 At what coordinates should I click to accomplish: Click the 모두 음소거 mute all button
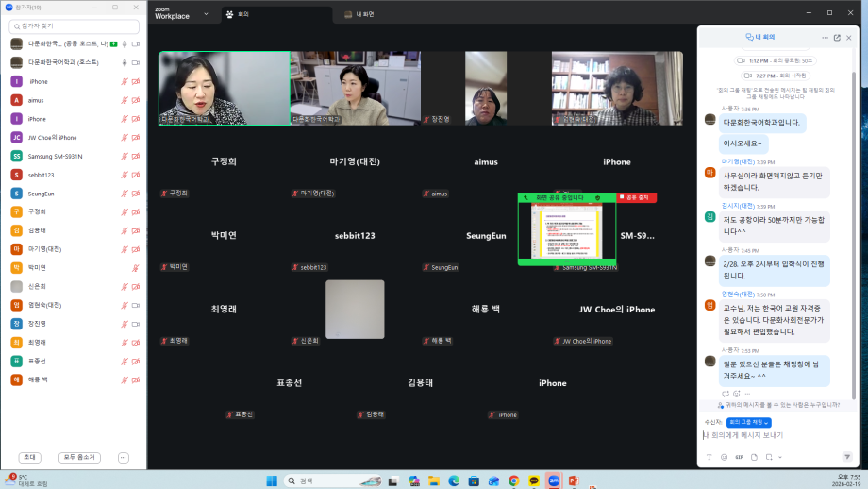(x=79, y=457)
